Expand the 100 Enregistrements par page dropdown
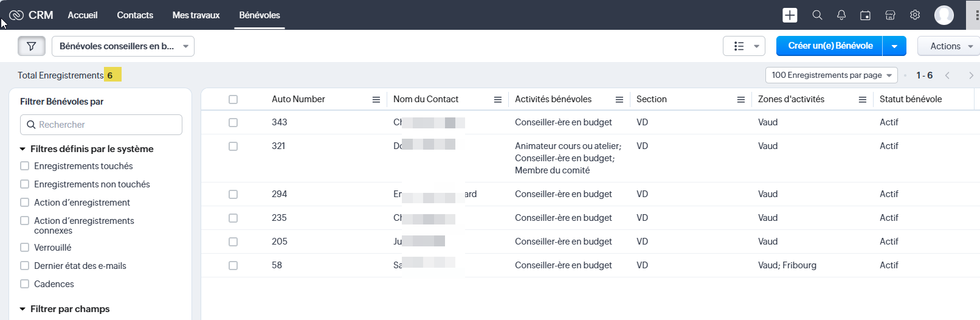This screenshot has height=320, width=980. [831, 75]
